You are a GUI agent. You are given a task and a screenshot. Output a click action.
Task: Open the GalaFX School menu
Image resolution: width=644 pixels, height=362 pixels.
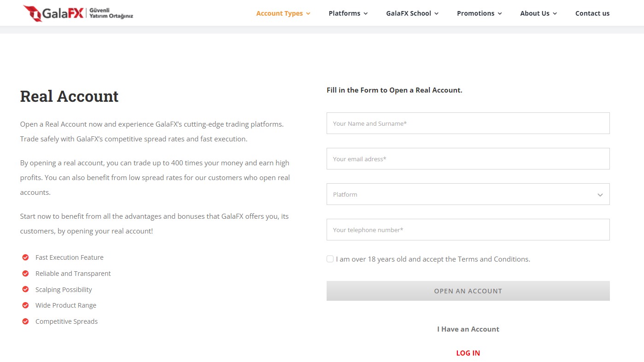point(412,13)
